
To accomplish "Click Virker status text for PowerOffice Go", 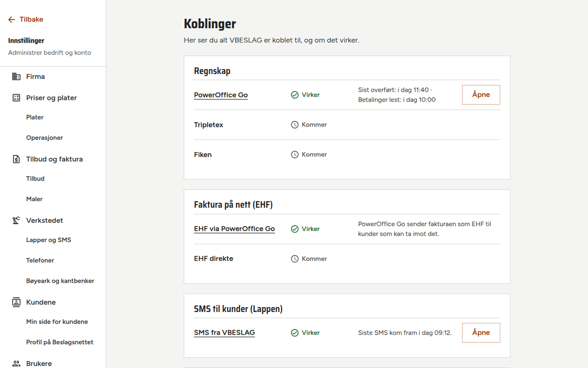I will (x=311, y=95).
